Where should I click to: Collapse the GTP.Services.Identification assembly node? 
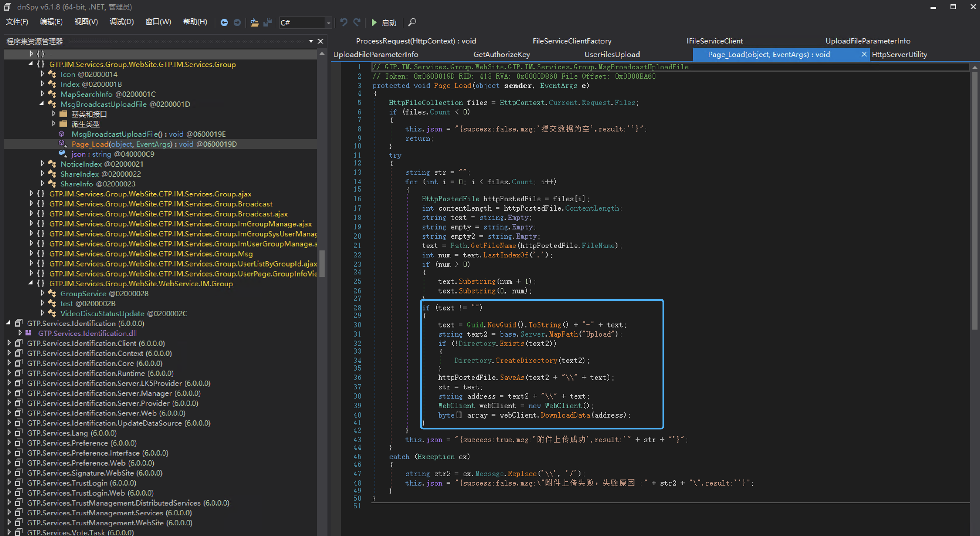(x=9, y=323)
